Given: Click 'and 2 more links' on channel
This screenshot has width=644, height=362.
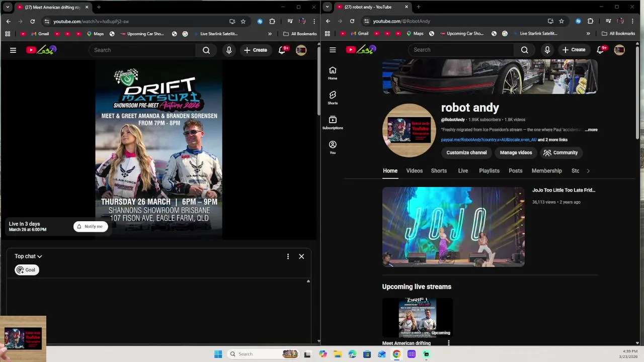Looking at the screenshot, I should click(x=552, y=140).
